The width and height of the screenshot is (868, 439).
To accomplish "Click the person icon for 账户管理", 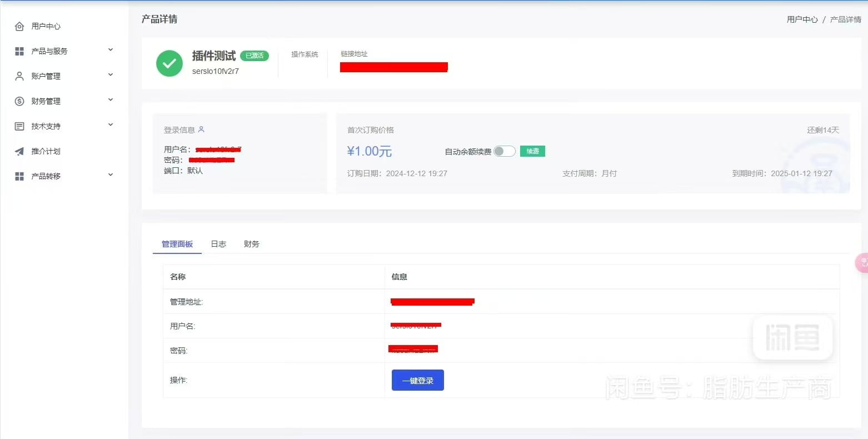I will click(x=19, y=76).
